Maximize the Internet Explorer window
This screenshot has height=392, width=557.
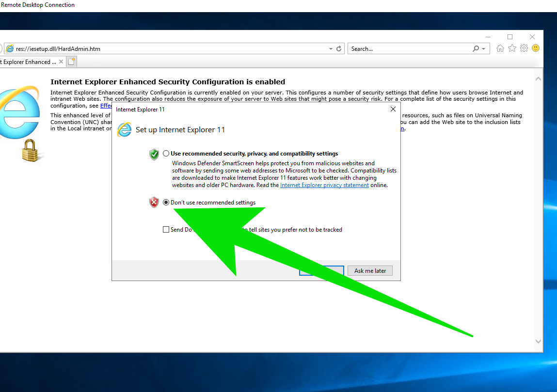tap(510, 36)
